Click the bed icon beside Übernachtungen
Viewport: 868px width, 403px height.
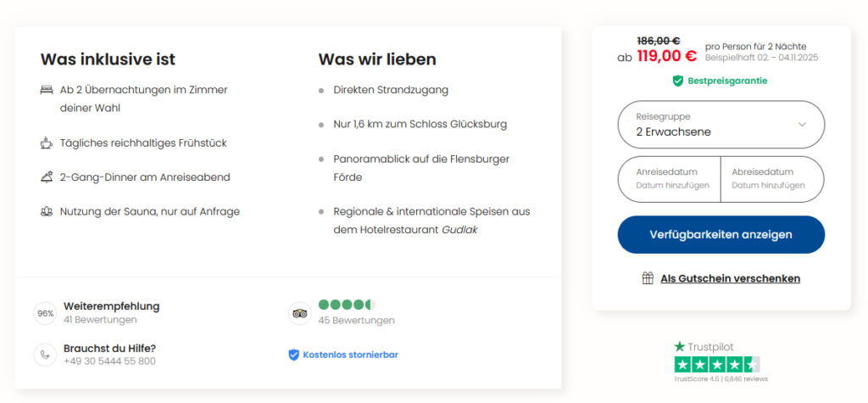tap(47, 90)
